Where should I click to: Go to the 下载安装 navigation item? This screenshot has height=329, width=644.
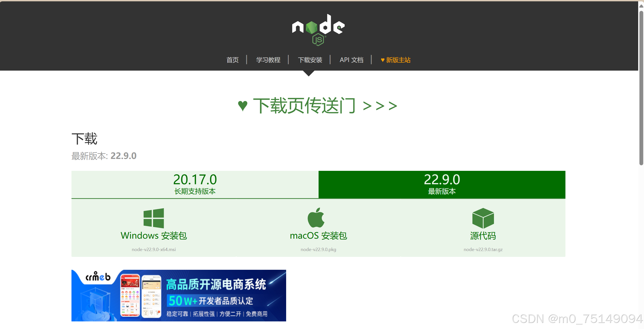[x=310, y=60]
